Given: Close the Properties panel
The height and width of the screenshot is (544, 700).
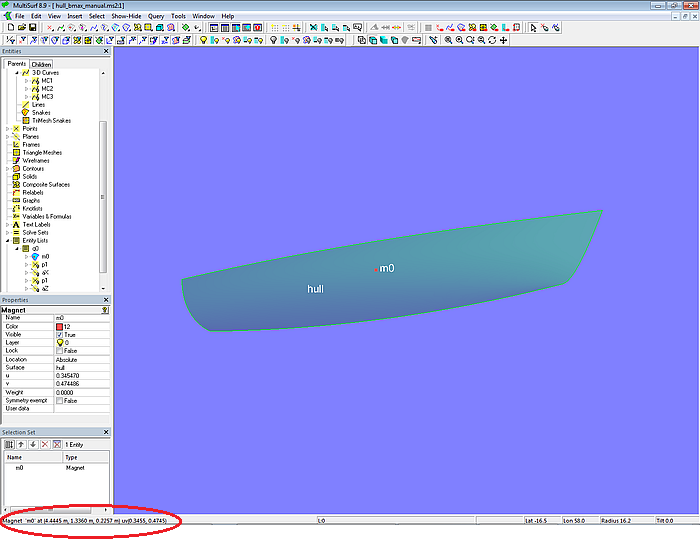Looking at the screenshot, I should 106,300.
